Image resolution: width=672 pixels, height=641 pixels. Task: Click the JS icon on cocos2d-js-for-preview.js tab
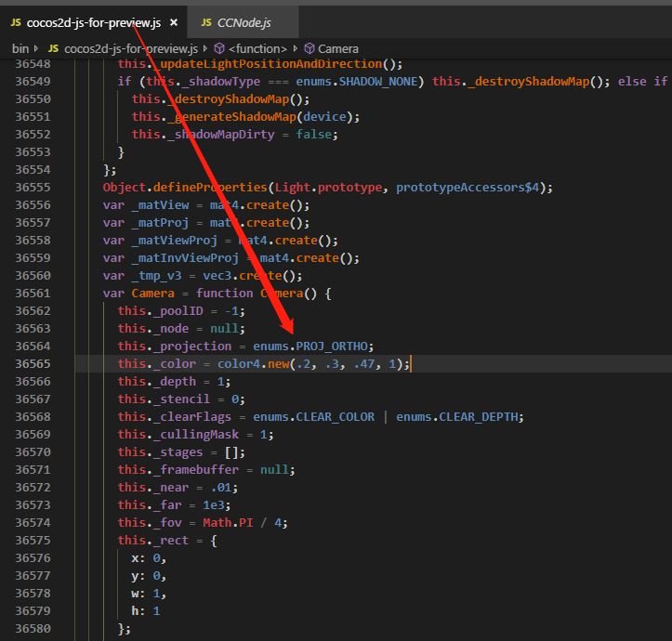point(16,21)
